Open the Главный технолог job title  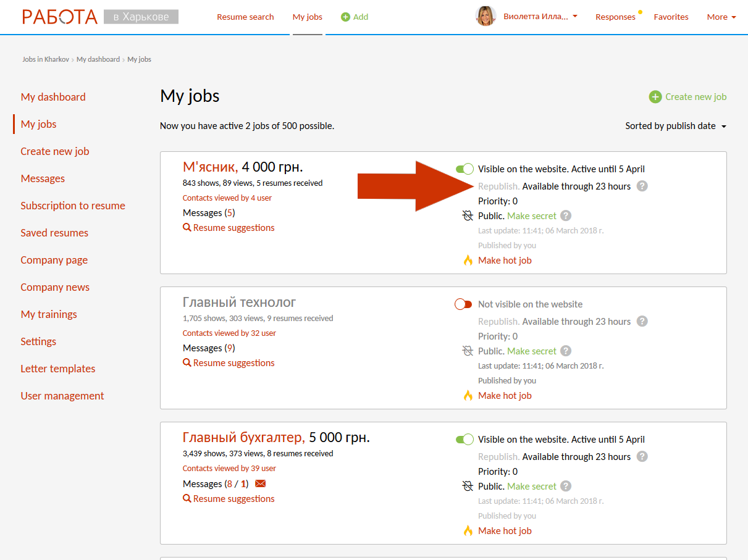[x=239, y=302]
